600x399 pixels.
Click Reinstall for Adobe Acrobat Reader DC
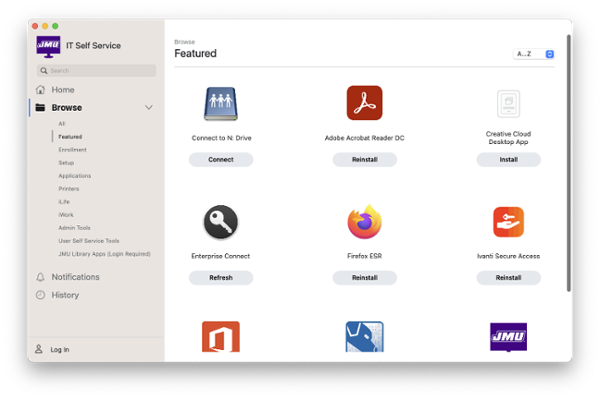[364, 160]
